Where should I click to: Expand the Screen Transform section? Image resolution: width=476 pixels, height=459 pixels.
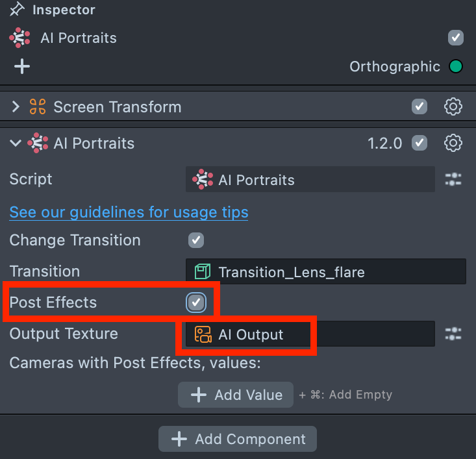pyautogui.click(x=16, y=106)
